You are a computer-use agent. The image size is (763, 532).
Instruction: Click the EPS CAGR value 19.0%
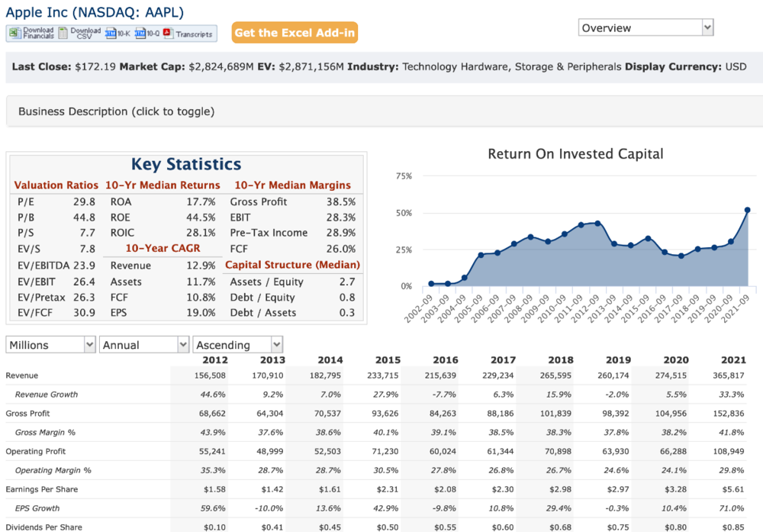click(x=201, y=312)
